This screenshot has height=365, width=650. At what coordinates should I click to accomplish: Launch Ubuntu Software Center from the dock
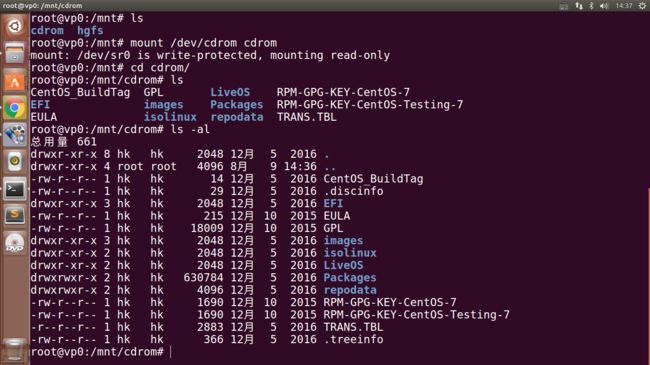point(15,80)
